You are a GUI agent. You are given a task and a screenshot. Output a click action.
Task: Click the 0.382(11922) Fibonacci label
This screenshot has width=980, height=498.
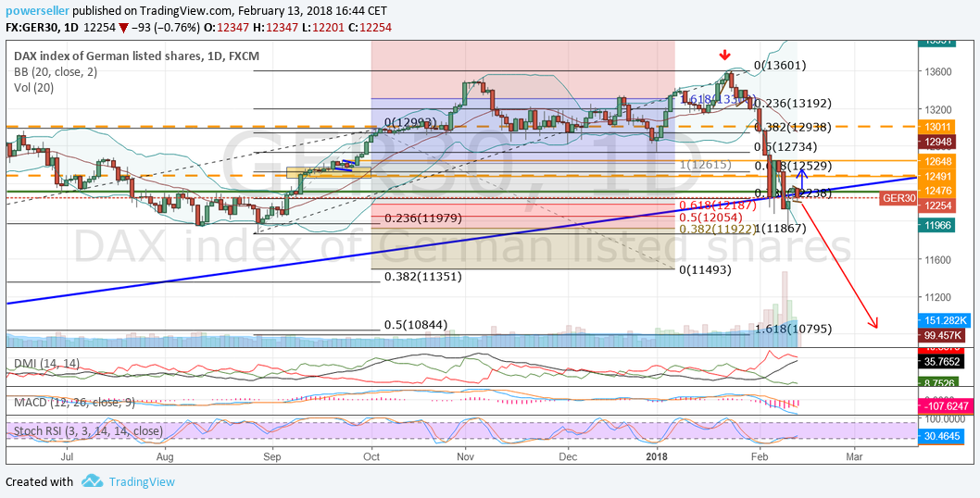(717, 229)
